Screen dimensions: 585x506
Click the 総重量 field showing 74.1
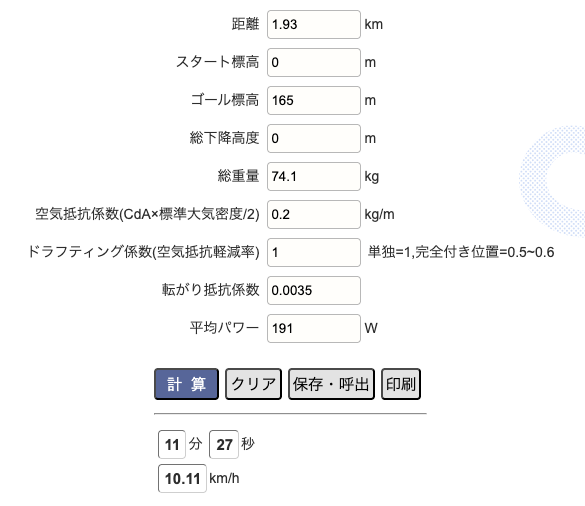click(x=314, y=177)
